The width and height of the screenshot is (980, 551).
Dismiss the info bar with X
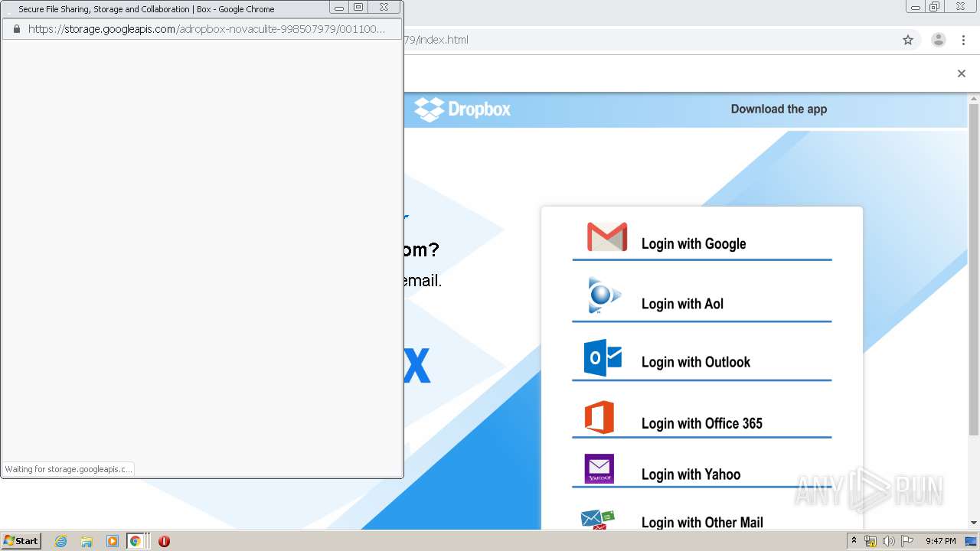[x=962, y=73]
